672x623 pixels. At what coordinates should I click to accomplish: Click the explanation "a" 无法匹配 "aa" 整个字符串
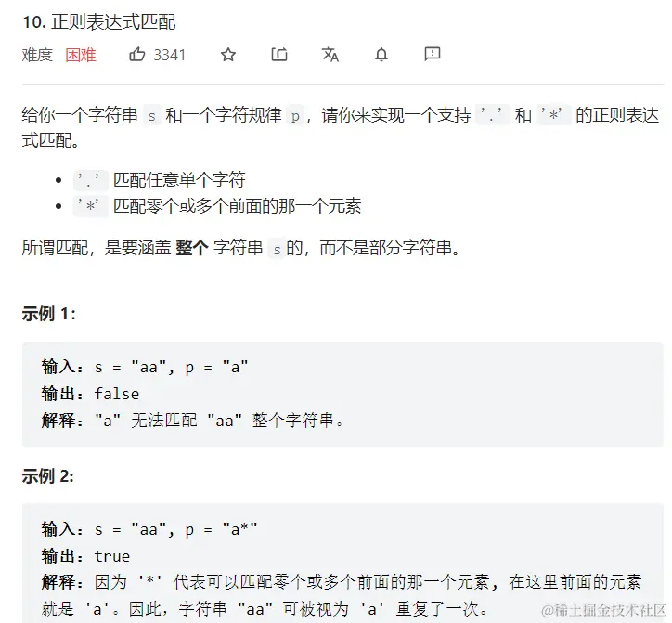(x=219, y=421)
